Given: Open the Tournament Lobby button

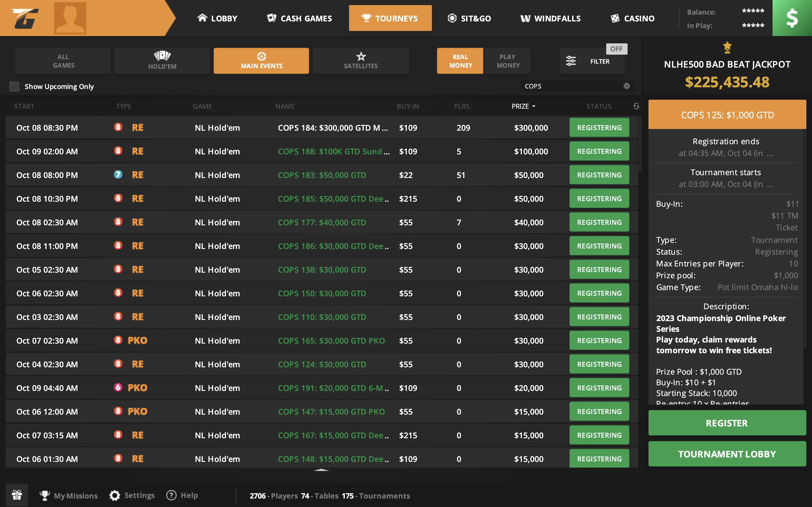Looking at the screenshot, I should pos(727,454).
